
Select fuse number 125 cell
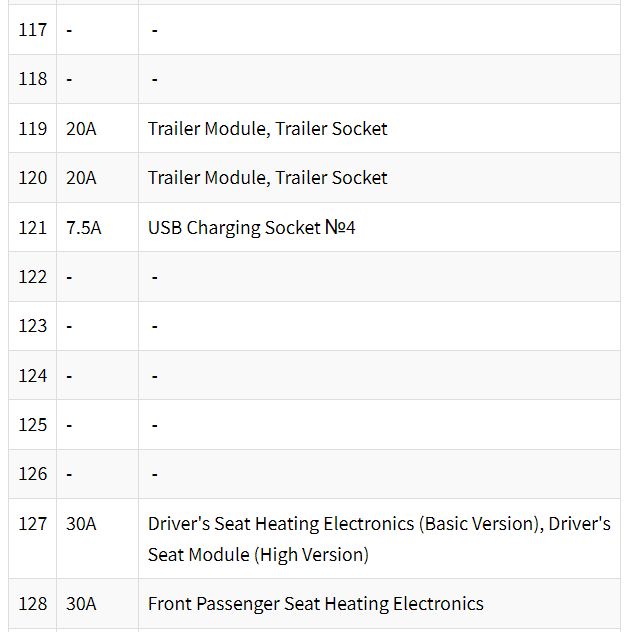point(33,425)
